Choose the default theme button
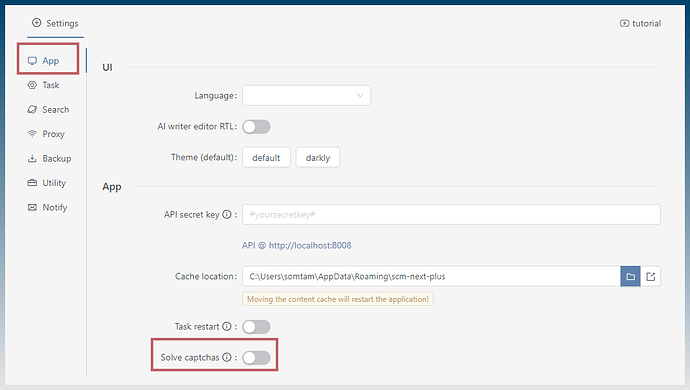The width and height of the screenshot is (690, 390). (266, 157)
